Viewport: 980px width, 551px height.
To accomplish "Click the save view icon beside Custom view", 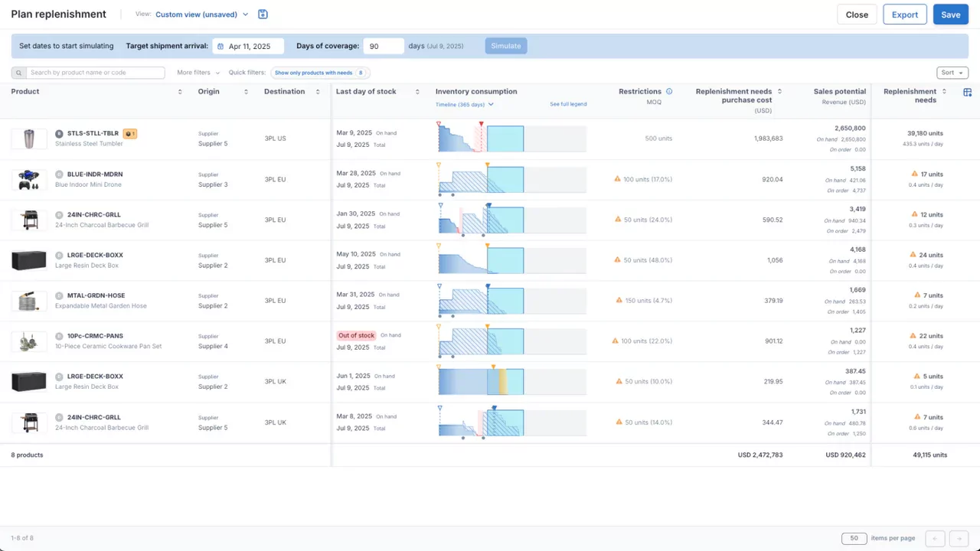I will (263, 15).
